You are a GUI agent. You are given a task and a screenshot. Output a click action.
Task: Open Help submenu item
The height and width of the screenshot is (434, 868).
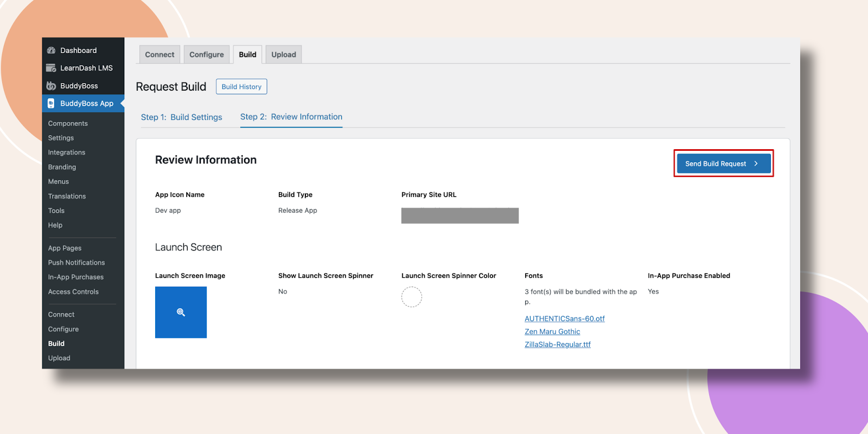point(55,225)
